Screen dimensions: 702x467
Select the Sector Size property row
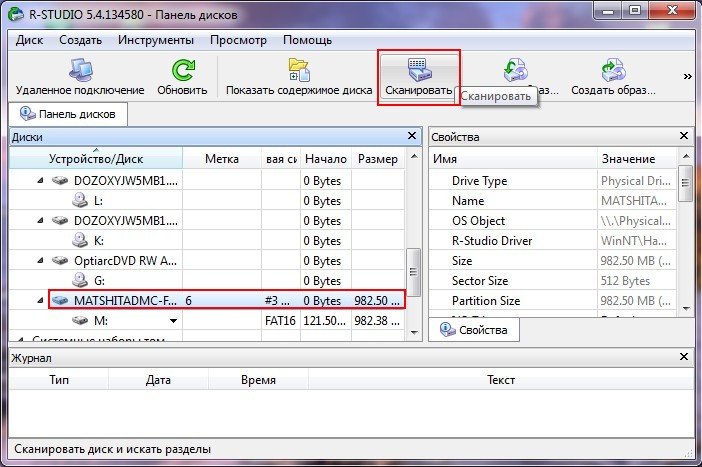[553, 280]
